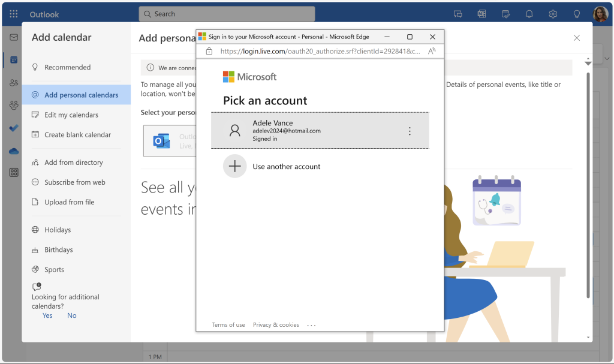The width and height of the screenshot is (614, 364).
Task: Answer Yes to additional calendars question
Action: [x=47, y=315]
